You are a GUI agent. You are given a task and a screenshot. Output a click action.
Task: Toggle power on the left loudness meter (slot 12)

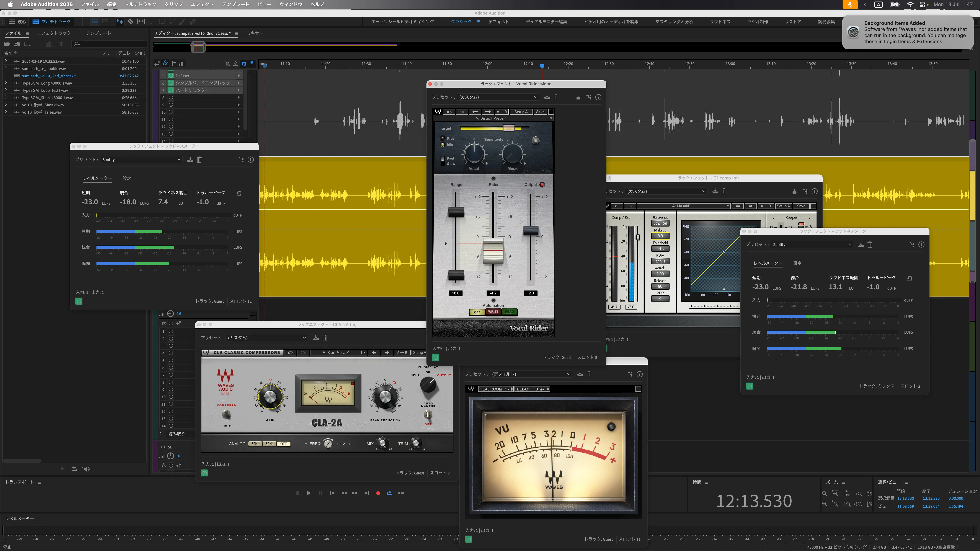point(79,301)
